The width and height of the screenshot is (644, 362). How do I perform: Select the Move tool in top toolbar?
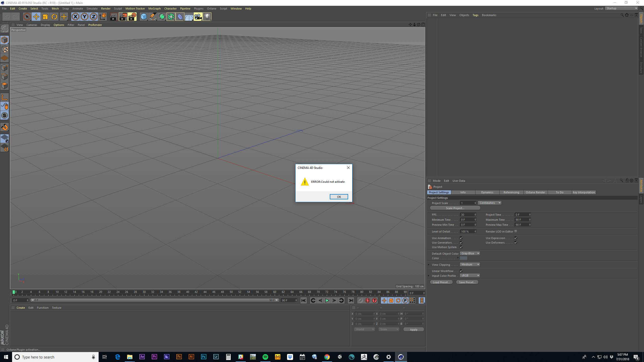tap(36, 17)
